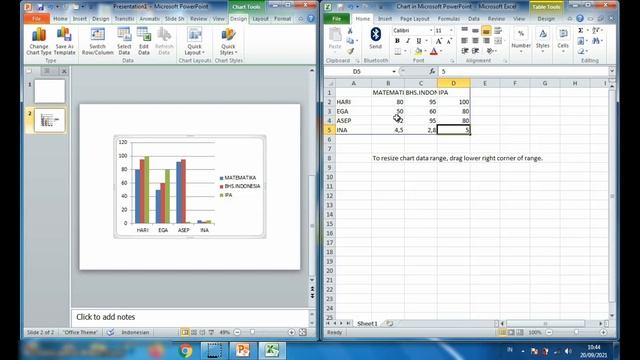Click the Font Color red A
The image size is (640, 360).
433,51
